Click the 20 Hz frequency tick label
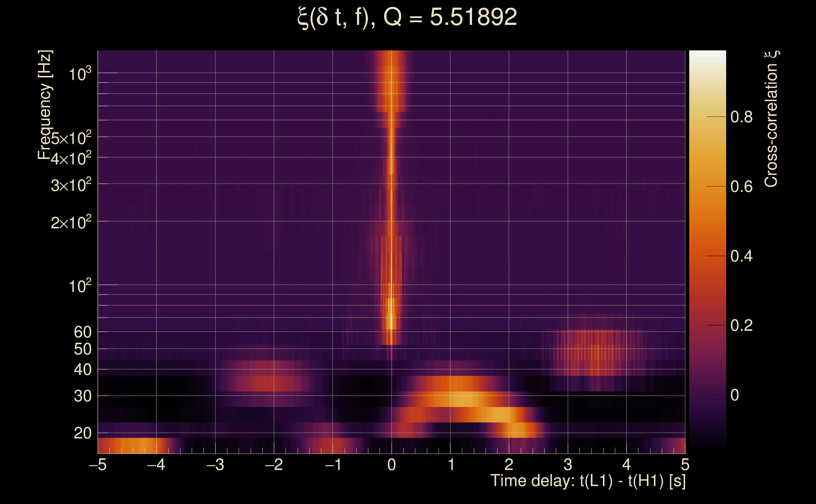 82,434
